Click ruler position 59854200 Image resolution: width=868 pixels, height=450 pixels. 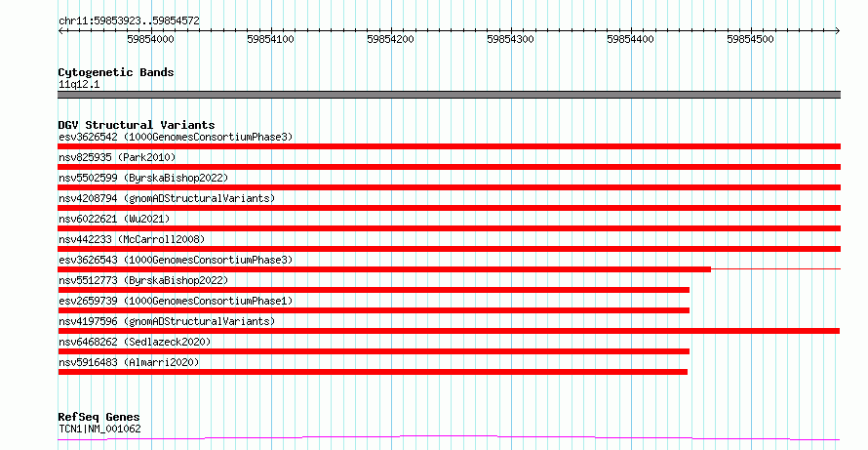[391, 39]
